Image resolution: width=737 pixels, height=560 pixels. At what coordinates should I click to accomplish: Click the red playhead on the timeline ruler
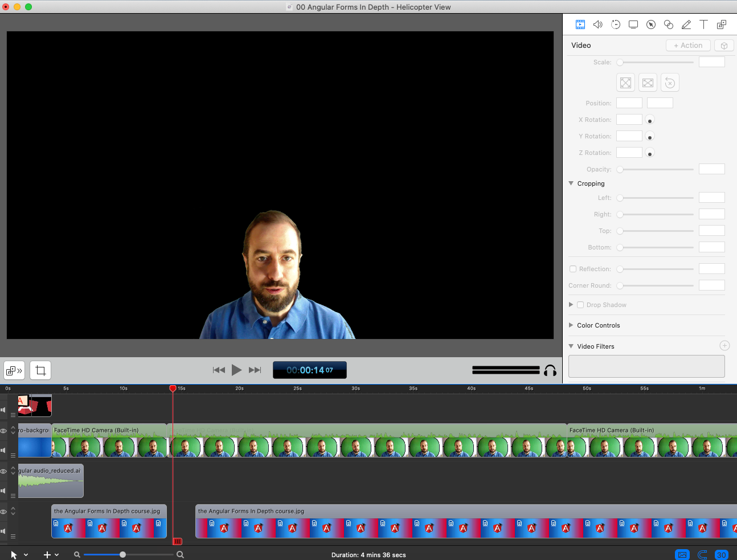tap(173, 389)
